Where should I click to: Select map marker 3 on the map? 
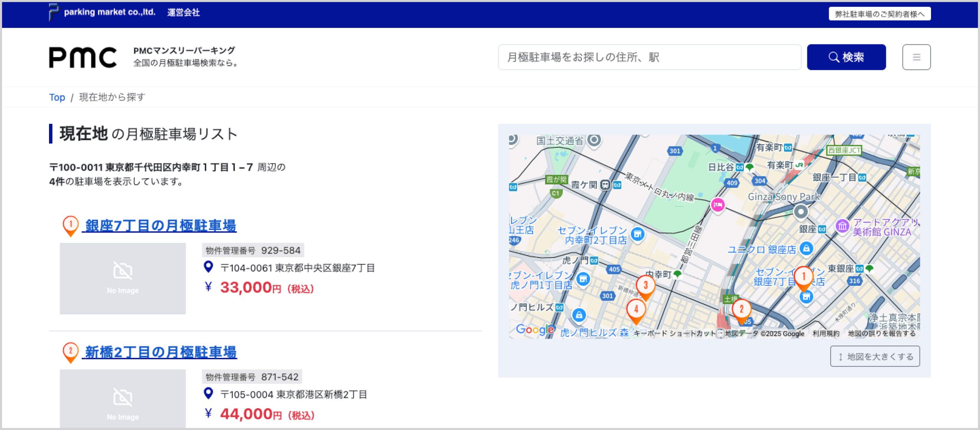645,288
